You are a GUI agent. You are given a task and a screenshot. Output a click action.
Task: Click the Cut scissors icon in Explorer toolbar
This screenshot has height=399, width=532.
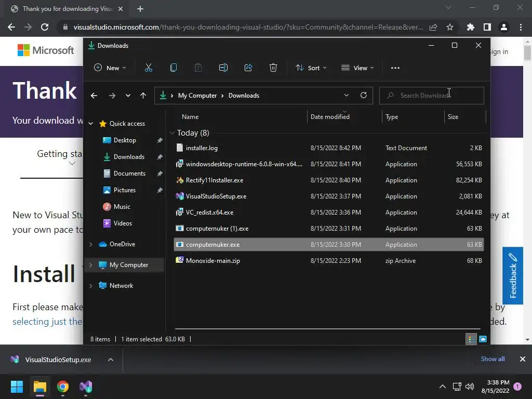[148, 68]
